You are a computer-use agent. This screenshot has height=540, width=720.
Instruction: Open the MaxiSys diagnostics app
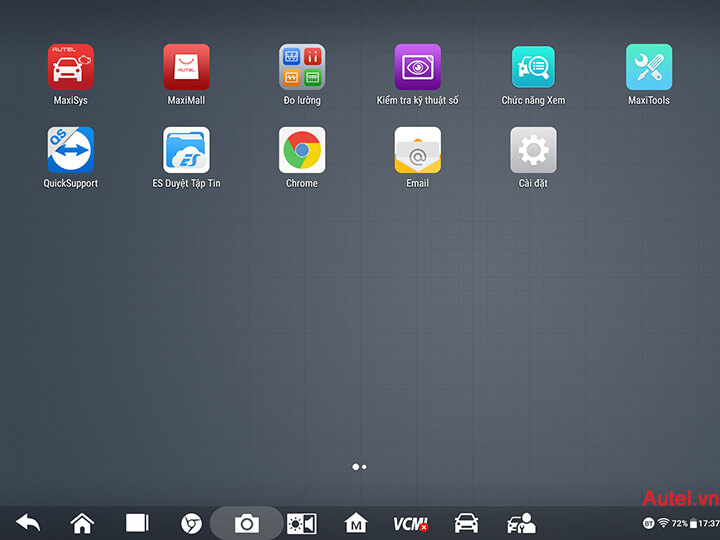click(71, 67)
